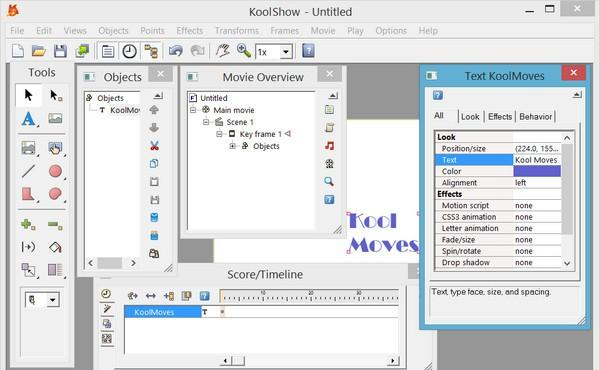Toggle the properties list view button
Image resolution: width=600 pixels, height=370 pixels.
(x=108, y=51)
